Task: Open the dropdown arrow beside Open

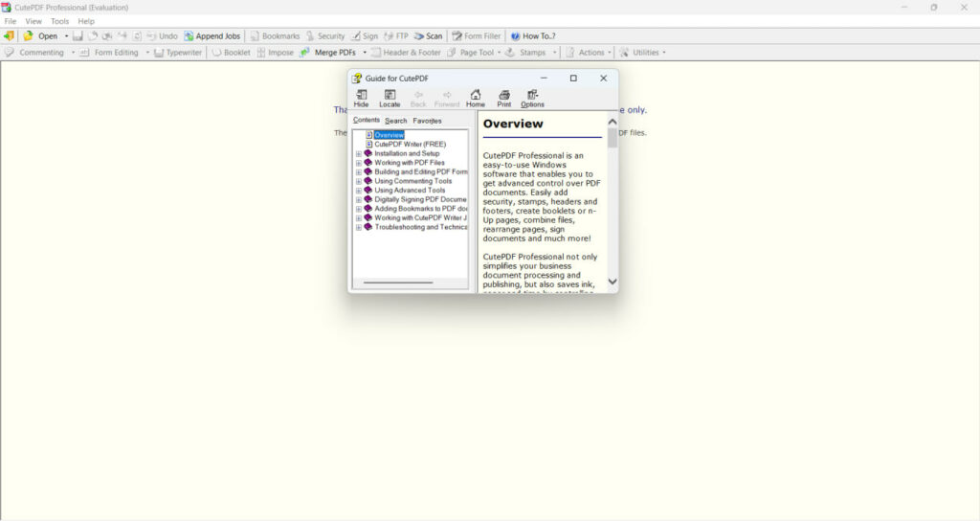Action: tap(66, 36)
